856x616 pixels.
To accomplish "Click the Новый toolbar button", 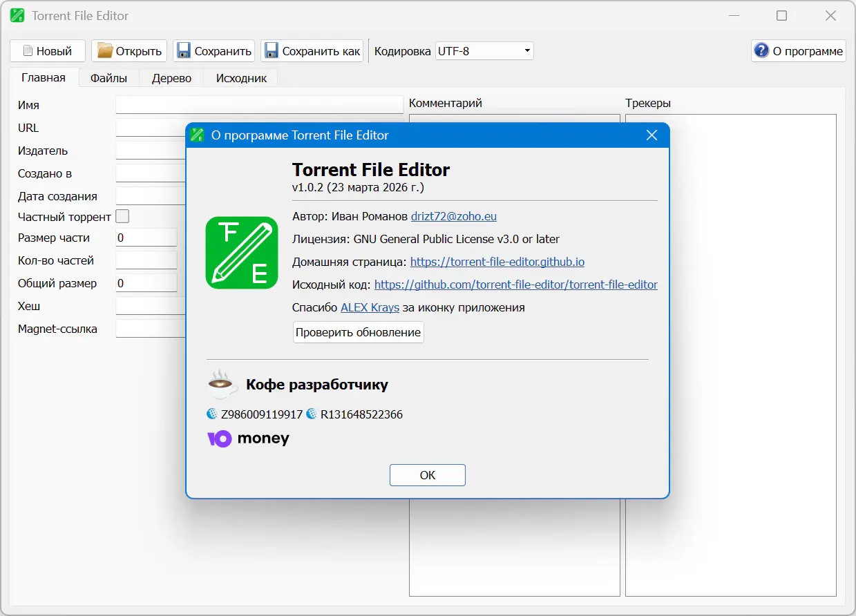I will 47,51.
